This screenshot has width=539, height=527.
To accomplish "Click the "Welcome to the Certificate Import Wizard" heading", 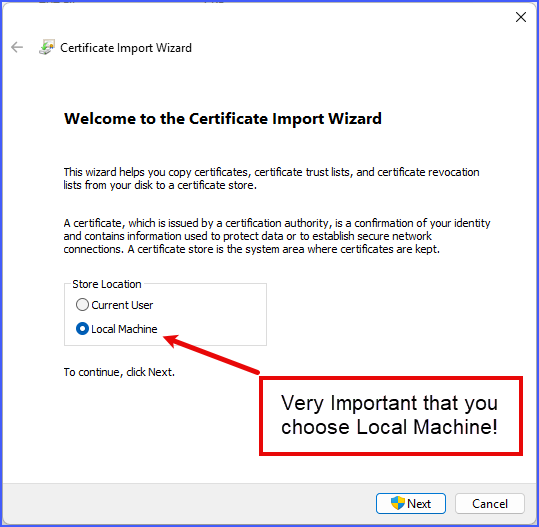I will coord(223,119).
